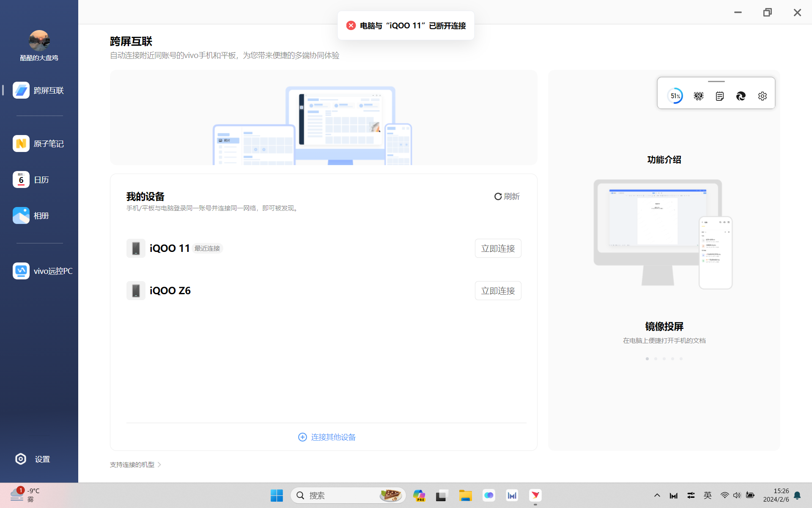The width and height of the screenshot is (812, 508).
Task: Click 连接其他设备 link
Action: pos(327,437)
